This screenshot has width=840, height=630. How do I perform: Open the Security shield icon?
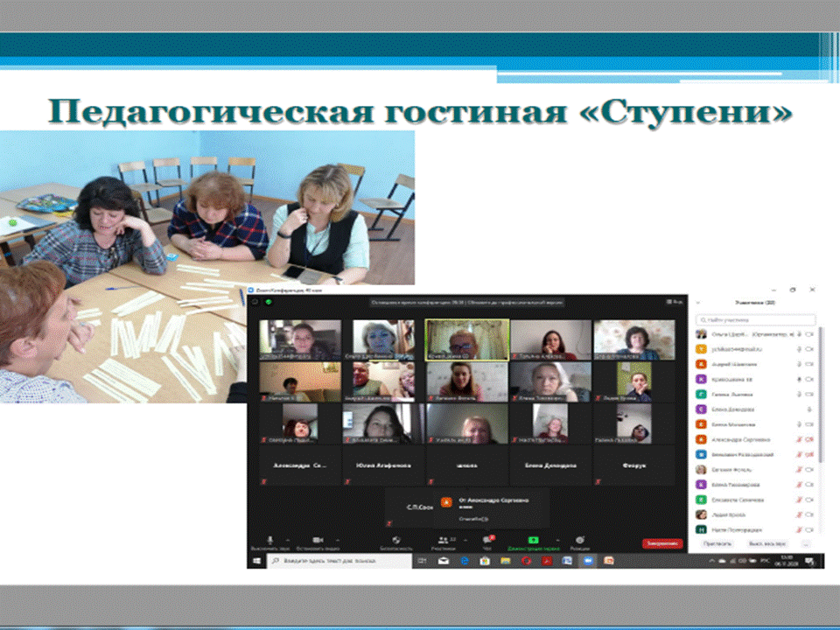click(395, 540)
